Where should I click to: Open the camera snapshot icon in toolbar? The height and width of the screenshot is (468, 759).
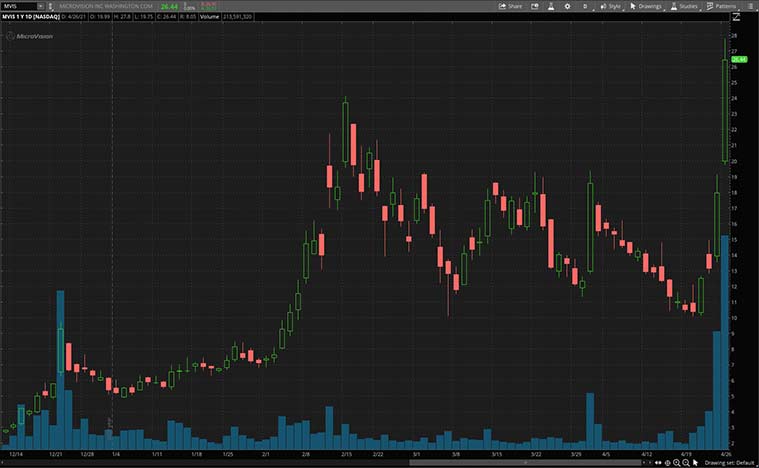(535, 6)
